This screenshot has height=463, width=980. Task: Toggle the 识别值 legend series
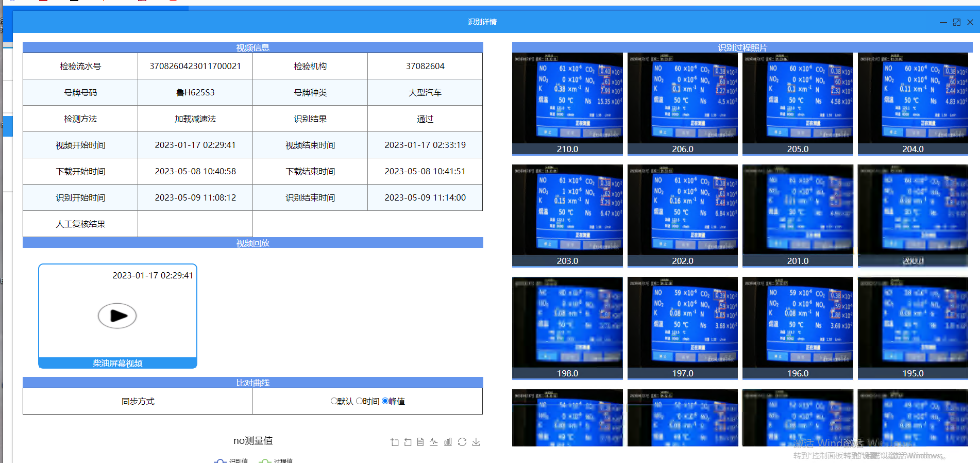click(x=231, y=460)
